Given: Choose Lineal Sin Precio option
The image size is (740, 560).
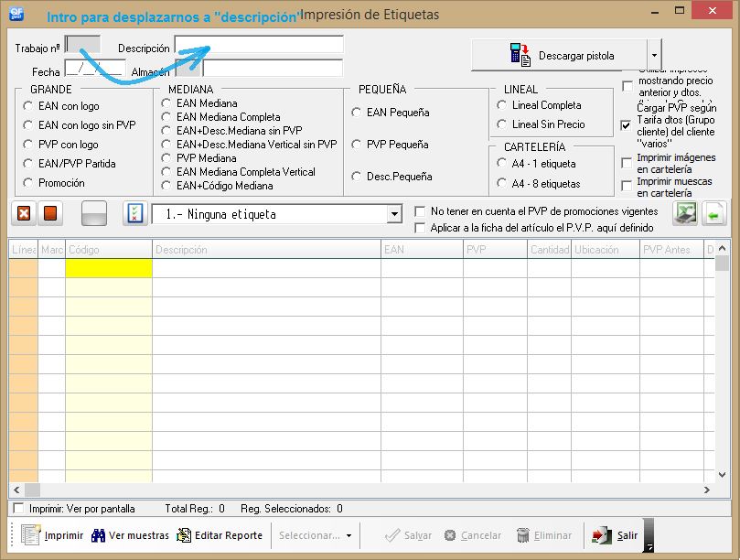Looking at the screenshot, I should [x=501, y=124].
